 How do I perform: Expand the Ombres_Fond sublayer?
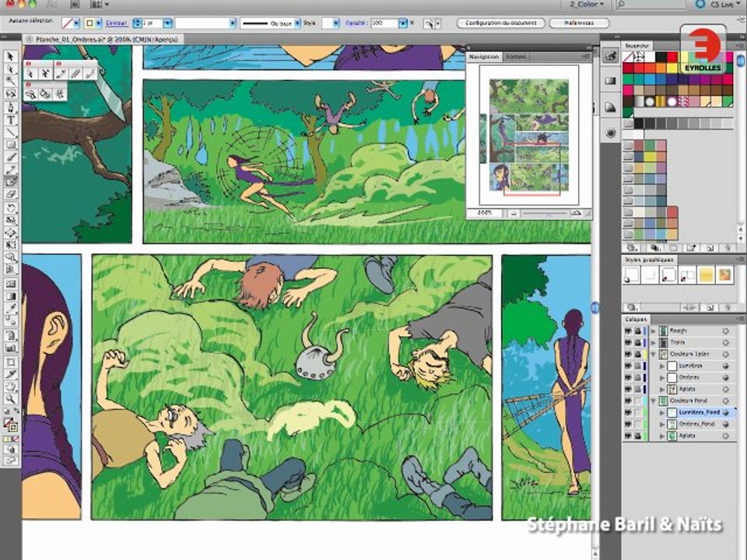pyautogui.click(x=661, y=425)
